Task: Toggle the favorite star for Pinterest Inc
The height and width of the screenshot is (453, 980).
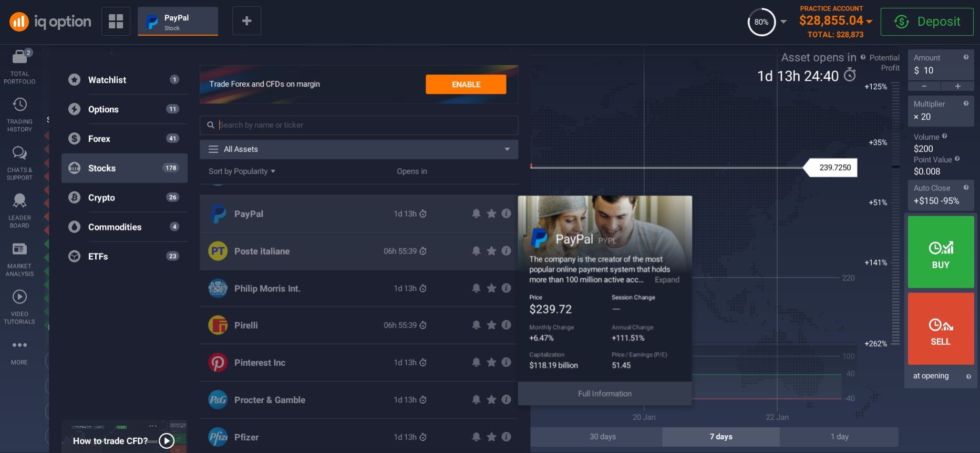Action: (x=491, y=362)
